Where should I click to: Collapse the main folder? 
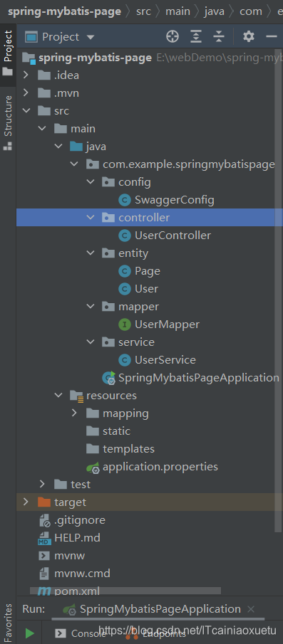pos(42,128)
